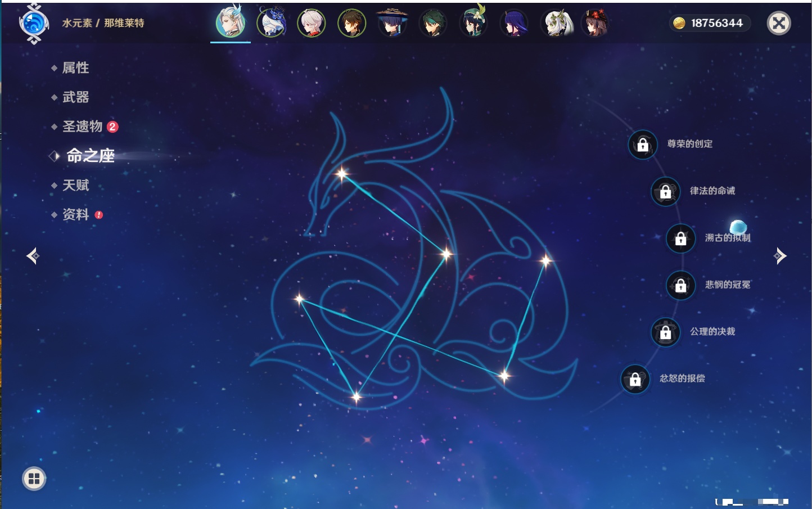Open the 圣遗物 artifacts tab
812x509 pixels.
[x=82, y=127]
